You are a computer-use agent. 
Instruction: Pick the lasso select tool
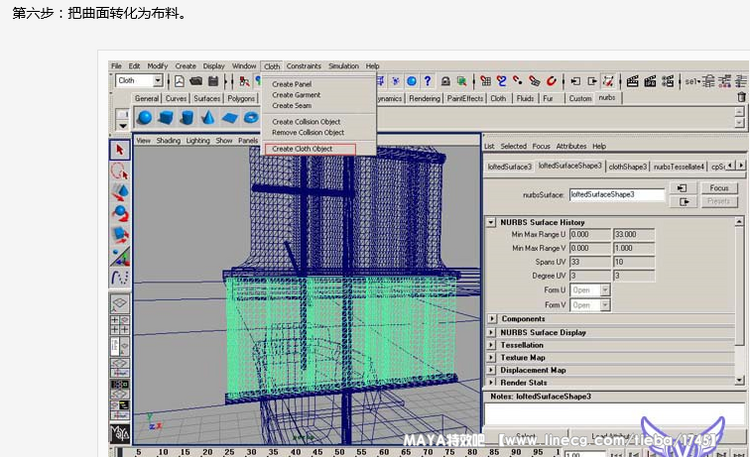pyautogui.click(x=120, y=170)
